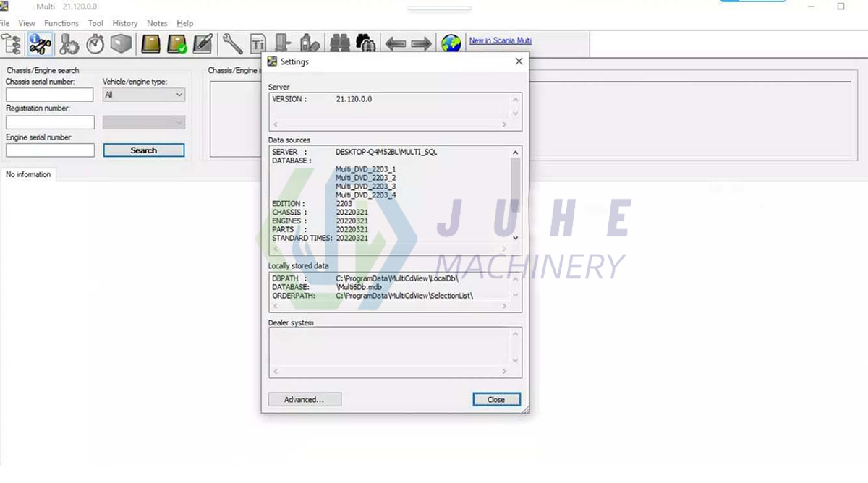Open the standard times stopwatch tool
The width and height of the screenshot is (868, 483).
coord(94,43)
